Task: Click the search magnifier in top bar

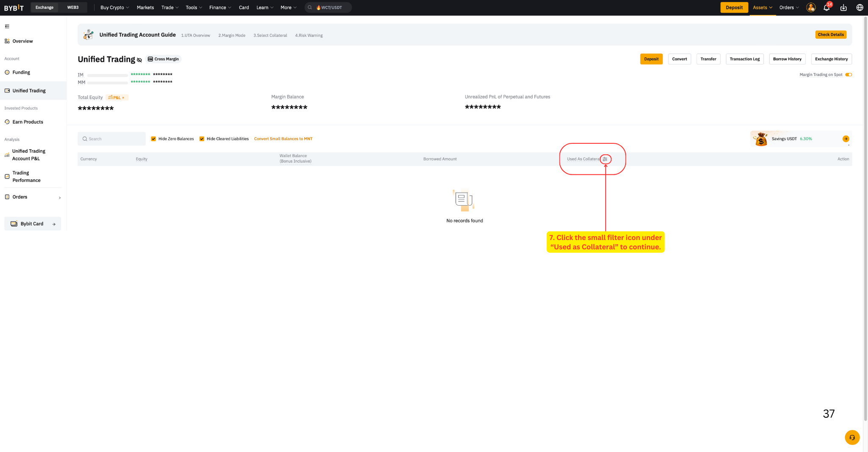Action: (310, 8)
